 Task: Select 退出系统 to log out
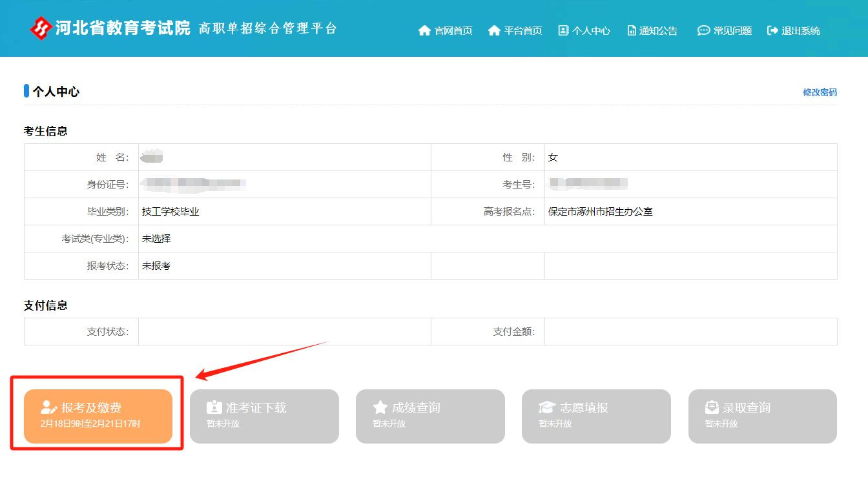point(800,30)
